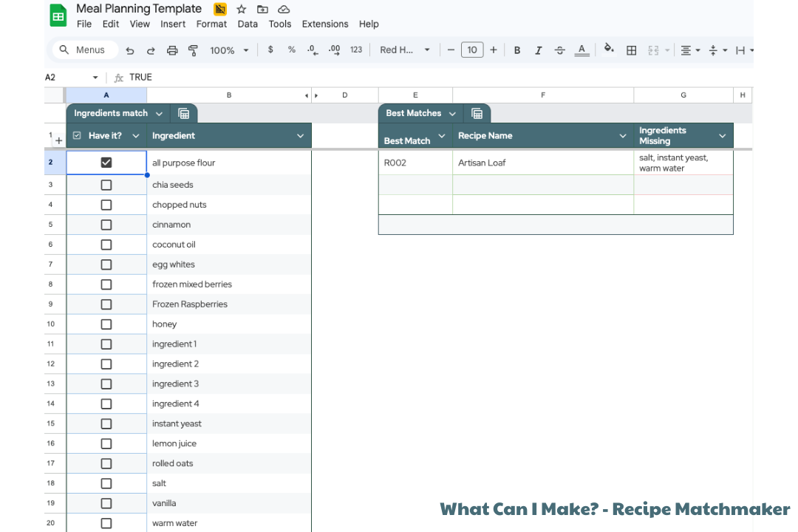The image size is (798, 532).
Task: Open the Have it? column dropdown
Action: [x=136, y=136]
